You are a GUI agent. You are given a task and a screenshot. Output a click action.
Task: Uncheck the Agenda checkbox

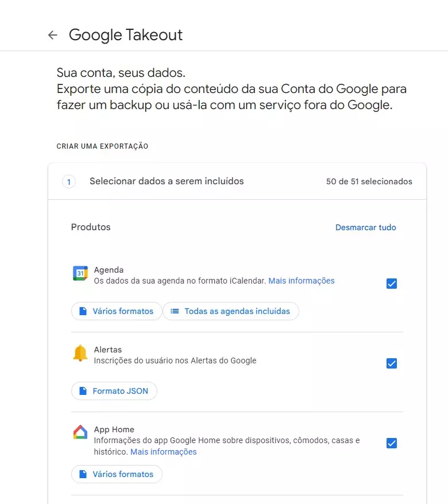391,284
